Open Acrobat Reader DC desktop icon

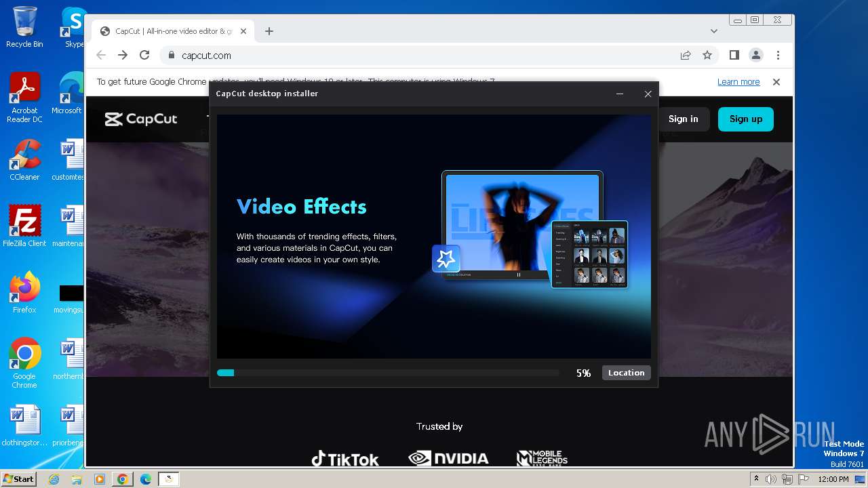pyautogui.click(x=24, y=98)
